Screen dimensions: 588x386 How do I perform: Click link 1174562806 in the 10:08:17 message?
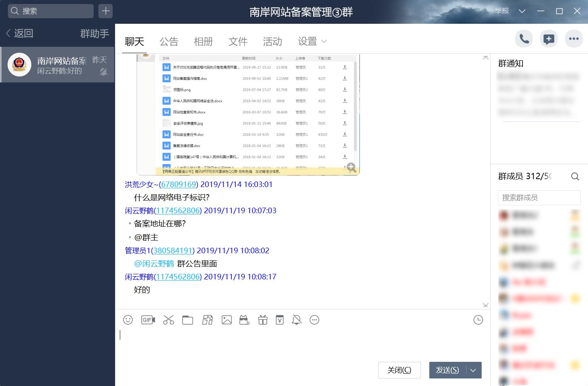pos(178,277)
